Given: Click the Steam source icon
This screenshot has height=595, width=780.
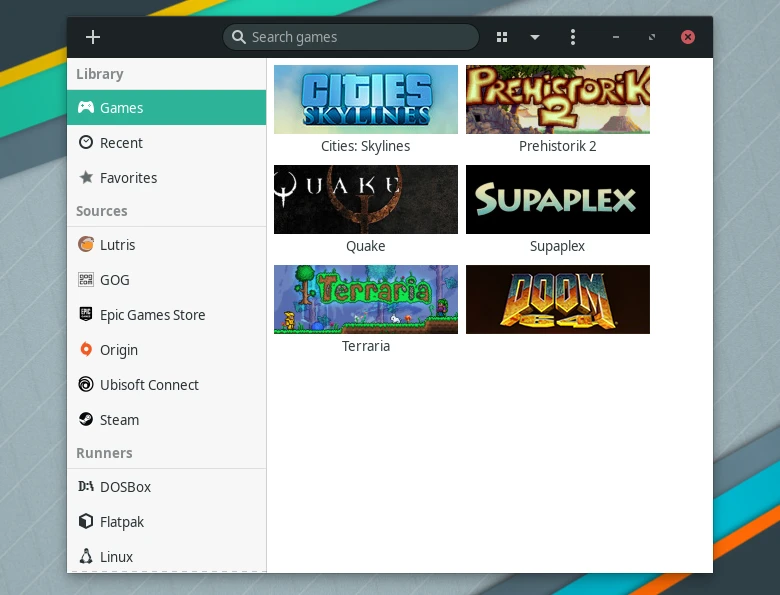Looking at the screenshot, I should pos(86,419).
